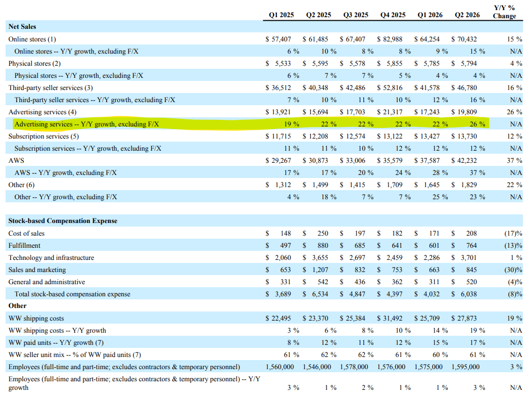
Task: Click the Y/Y % Change column header
Action: 504,12
